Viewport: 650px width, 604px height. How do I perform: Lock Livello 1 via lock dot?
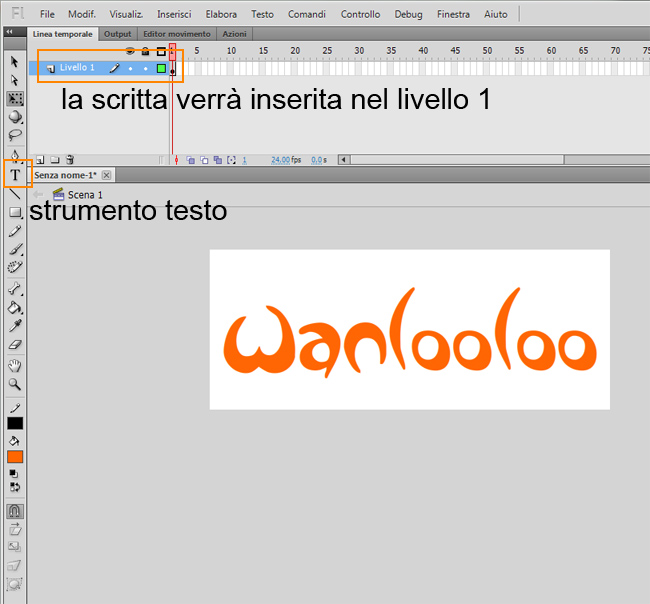[145, 68]
